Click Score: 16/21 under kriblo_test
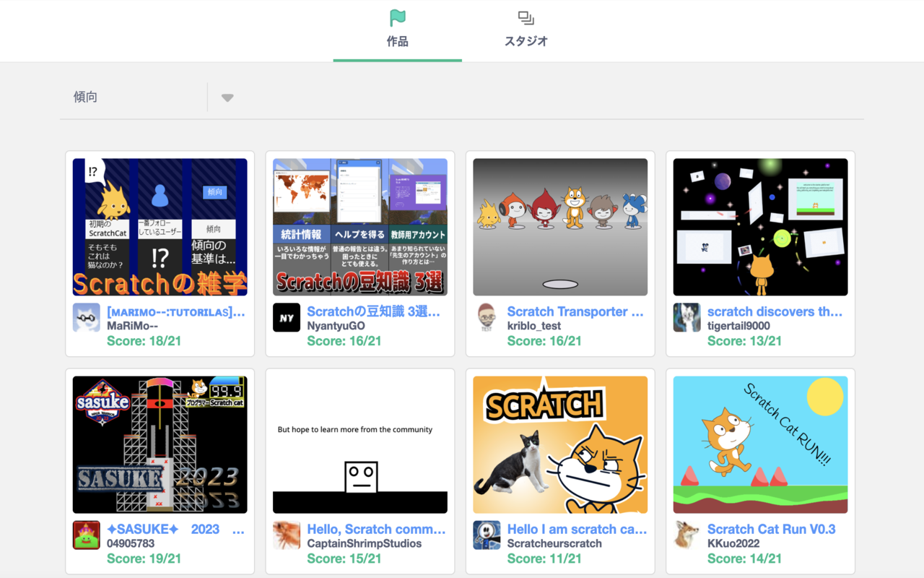Screen dimensions: 924x578 click(x=544, y=340)
